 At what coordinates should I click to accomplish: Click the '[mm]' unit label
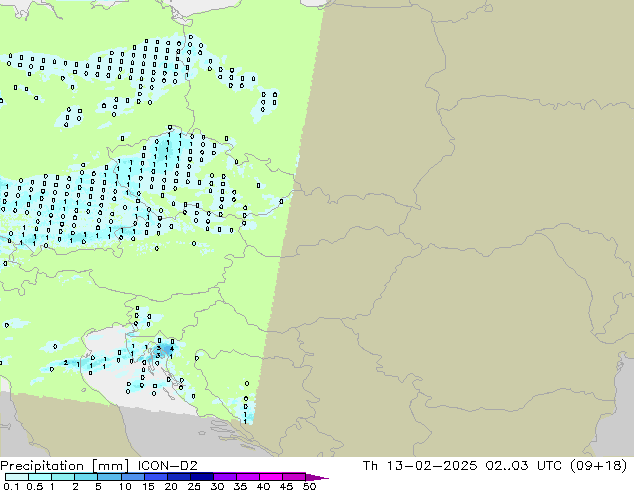[x=110, y=466]
